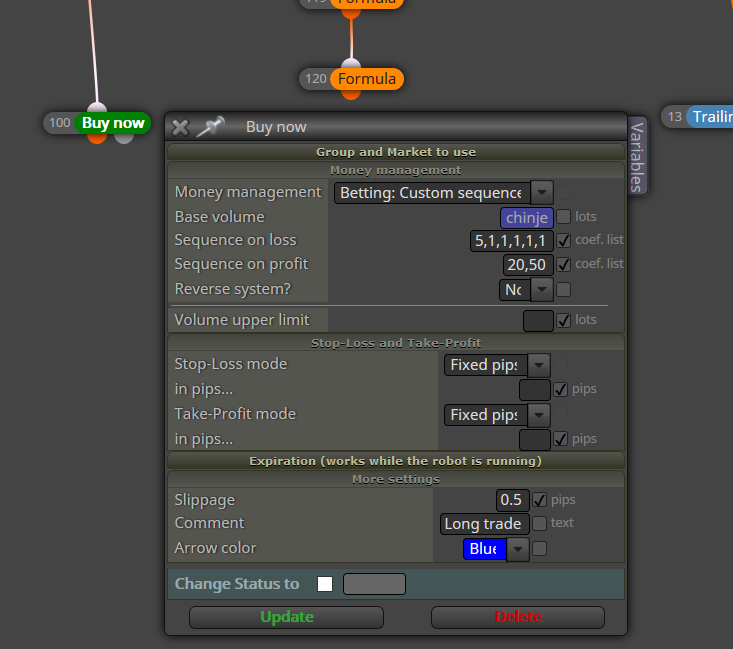Image resolution: width=733 pixels, height=649 pixels.
Task: Toggle the Arrow color checkbox
Action: pyautogui.click(x=539, y=548)
